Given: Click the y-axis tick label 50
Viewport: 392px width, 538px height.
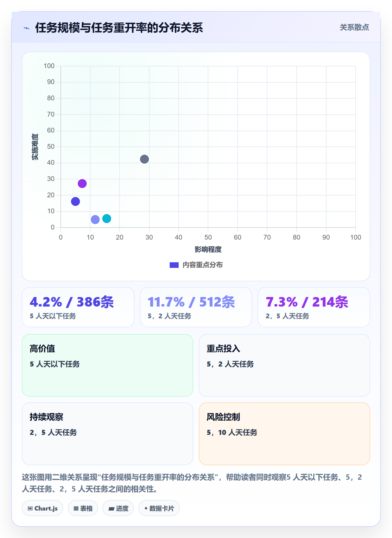Looking at the screenshot, I should [x=51, y=147].
